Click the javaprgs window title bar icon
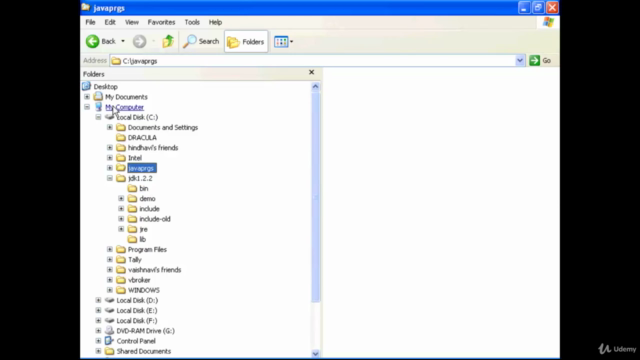Viewport: 640px width, 360px height. click(x=86, y=7)
